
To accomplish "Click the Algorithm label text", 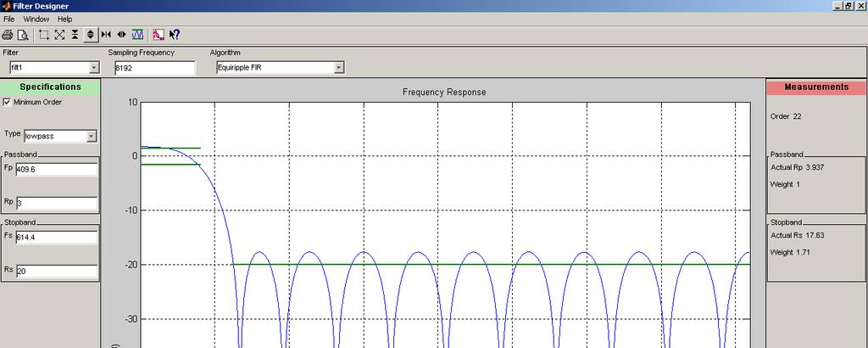I will [225, 53].
